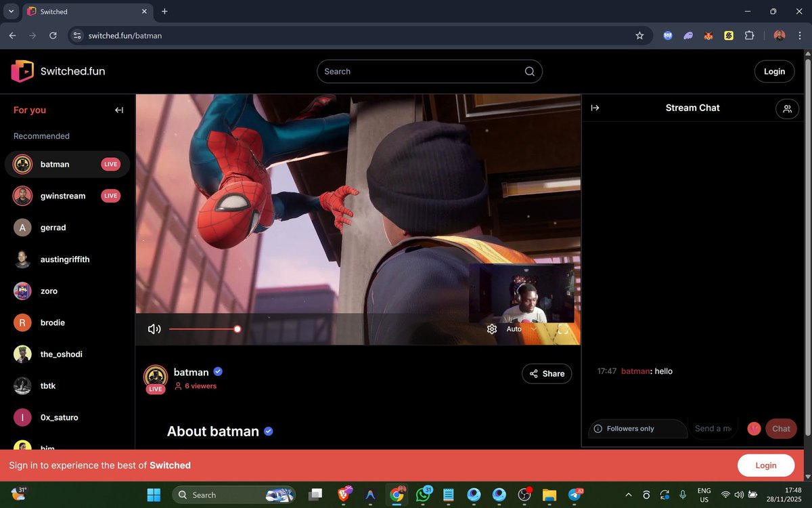Click the Windows taskbar search box
The width and height of the screenshot is (812, 508).
pyautogui.click(x=235, y=495)
